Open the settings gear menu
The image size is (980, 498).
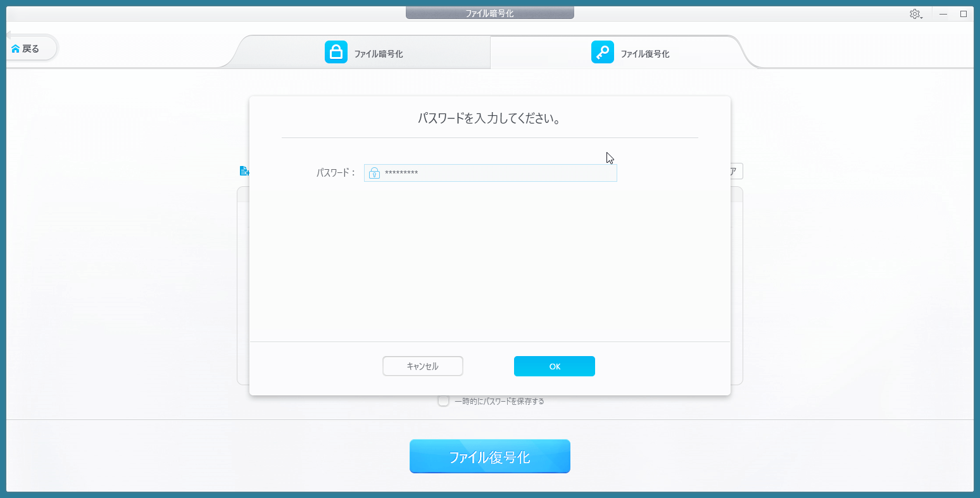(915, 14)
